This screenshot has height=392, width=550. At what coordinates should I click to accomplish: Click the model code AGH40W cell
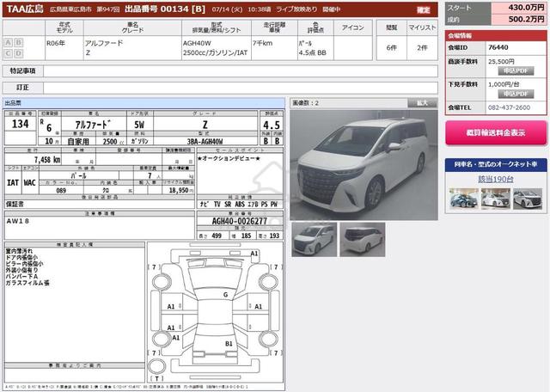pyautogui.click(x=197, y=43)
